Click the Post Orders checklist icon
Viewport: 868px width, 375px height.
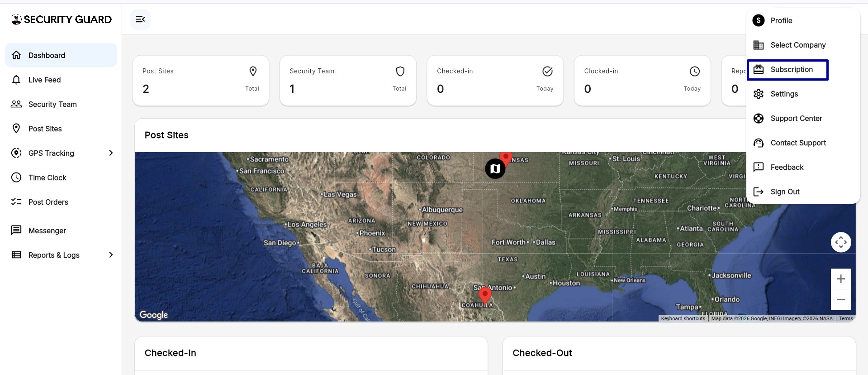click(x=16, y=202)
